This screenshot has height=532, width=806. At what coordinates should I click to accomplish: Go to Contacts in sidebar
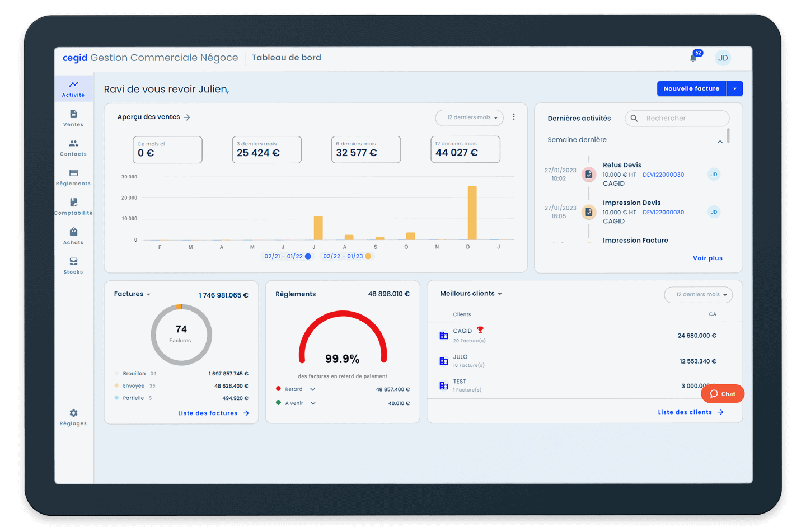[x=73, y=148]
